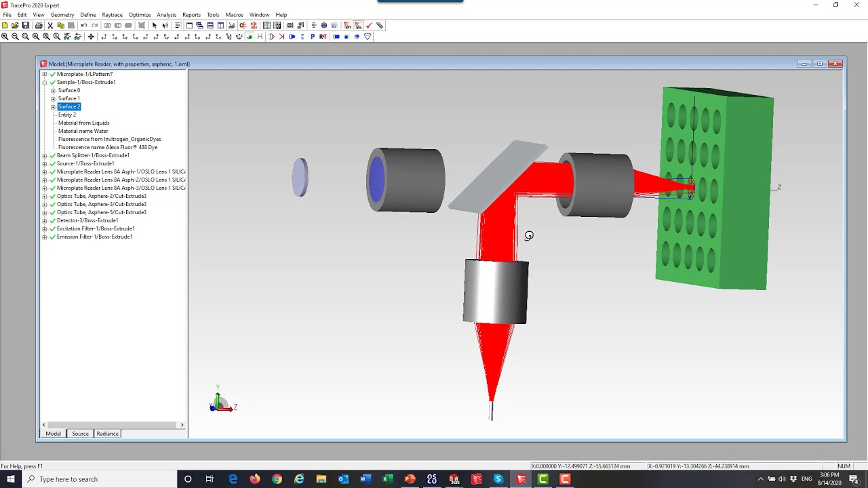Open the Macros menu
This screenshot has width=868, height=488.
[x=234, y=15]
